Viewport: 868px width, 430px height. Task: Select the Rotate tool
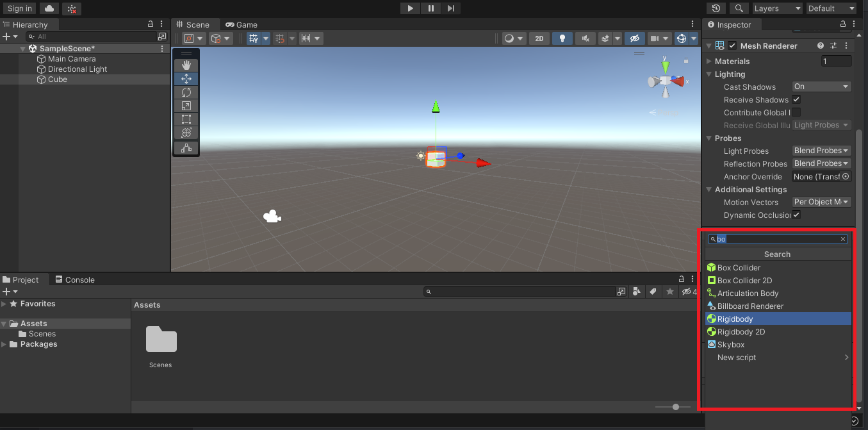coord(186,92)
